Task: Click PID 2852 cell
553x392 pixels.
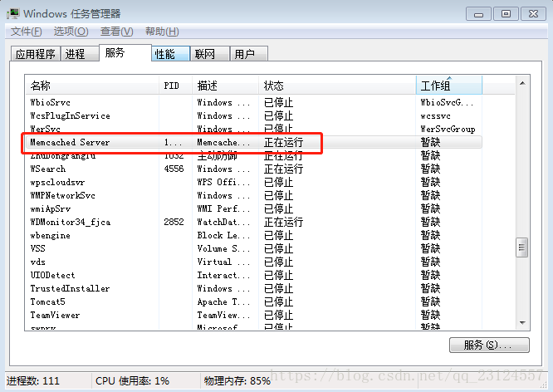Action: (x=174, y=222)
